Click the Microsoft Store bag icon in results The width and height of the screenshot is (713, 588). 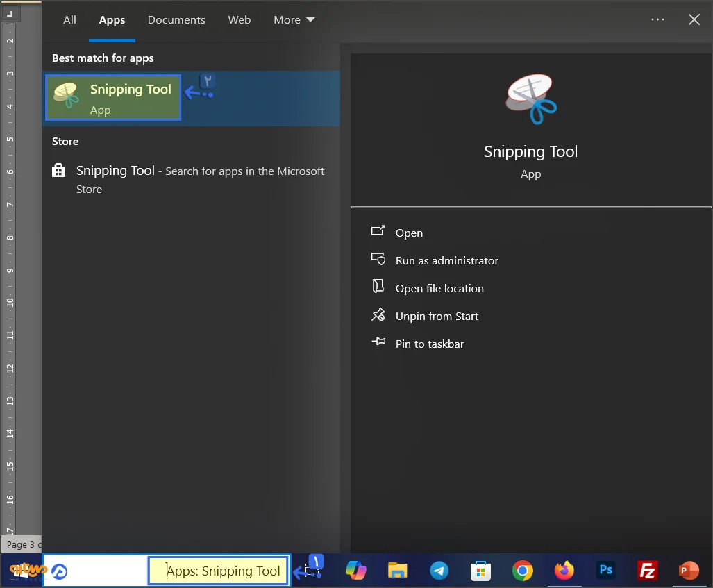(x=58, y=171)
